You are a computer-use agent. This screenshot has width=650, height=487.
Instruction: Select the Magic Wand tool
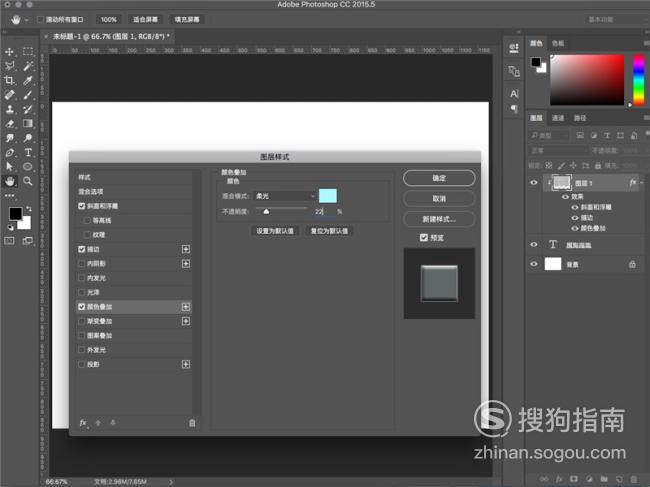tap(28, 66)
